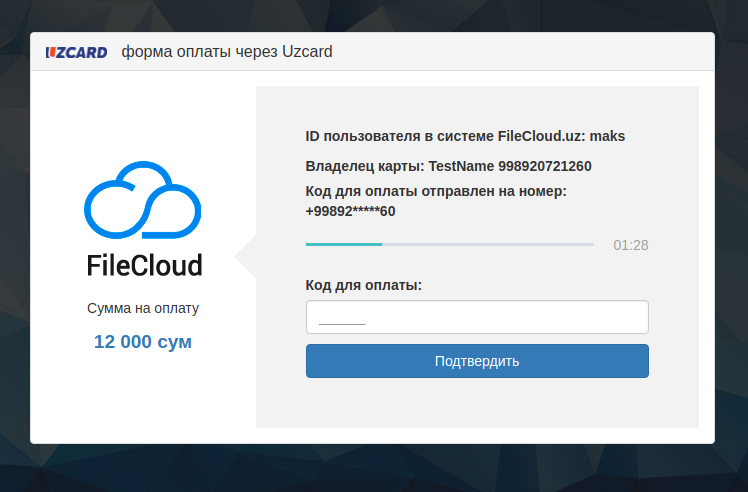Click the 01:28 countdown timer
Viewport: 748px width, 492px height.
click(630, 245)
